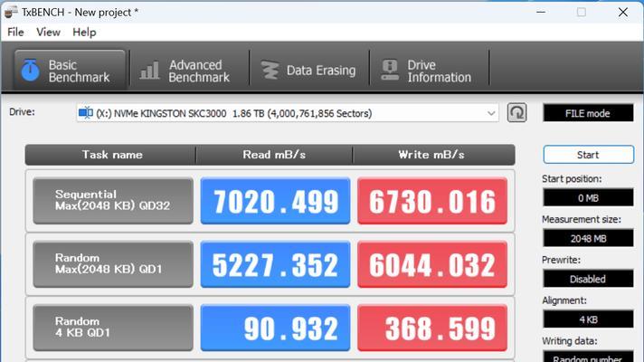Expand the Drive dropdown arrow
The width and height of the screenshot is (644, 362).
pyautogui.click(x=491, y=113)
